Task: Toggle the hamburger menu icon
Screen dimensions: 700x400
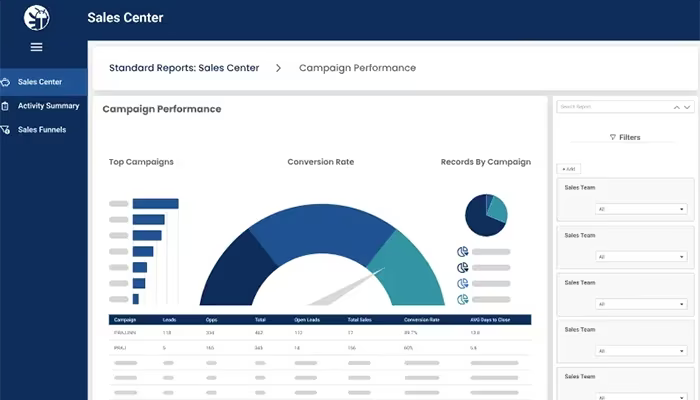Action: point(37,47)
